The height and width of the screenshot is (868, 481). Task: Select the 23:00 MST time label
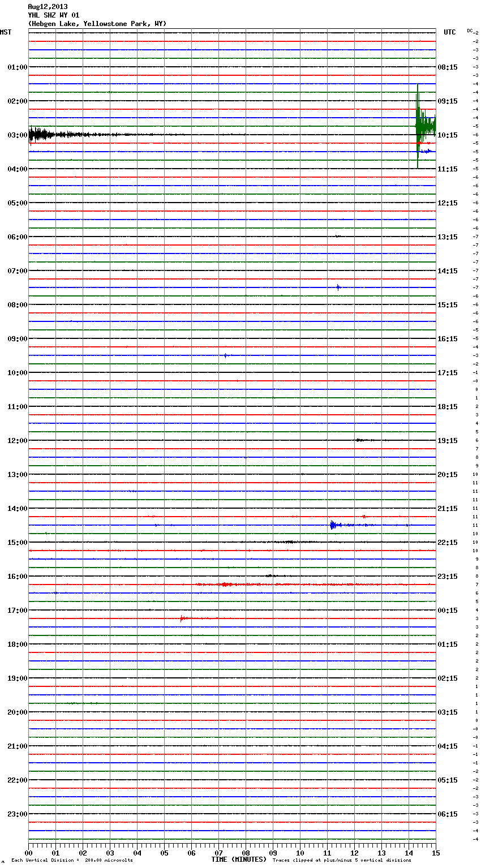[18, 814]
